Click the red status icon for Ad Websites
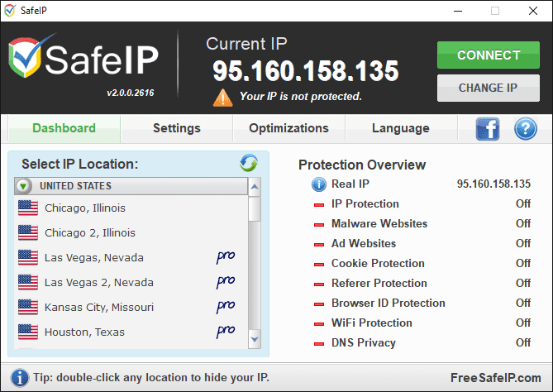This screenshot has height=392, width=553. [319, 244]
